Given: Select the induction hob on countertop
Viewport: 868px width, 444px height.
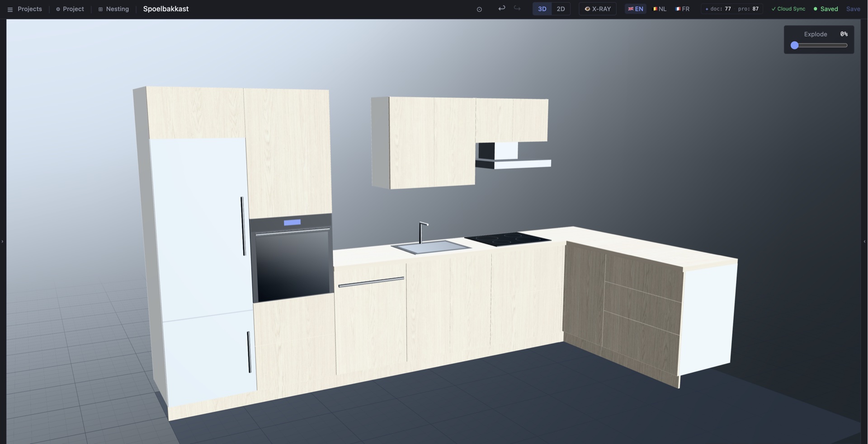Looking at the screenshot, I should (x=507, y=239).
